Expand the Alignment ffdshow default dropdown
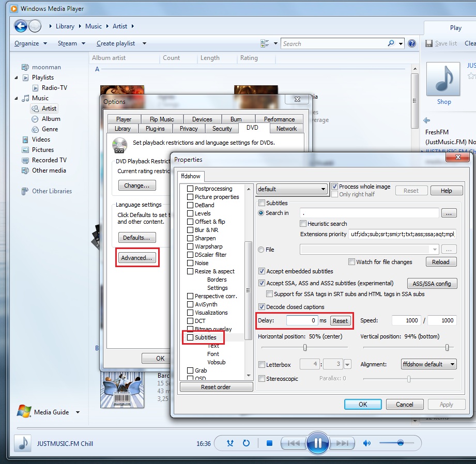Image resolution: width=476 pixels, height=464 pixels. coord(428,364)
